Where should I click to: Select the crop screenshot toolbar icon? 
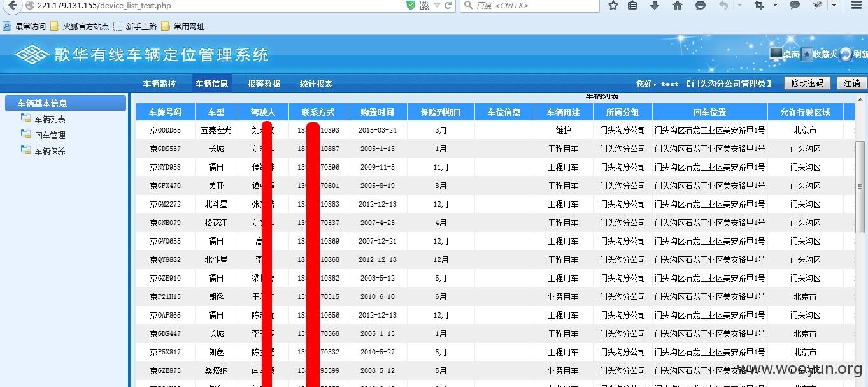point(758,5)
